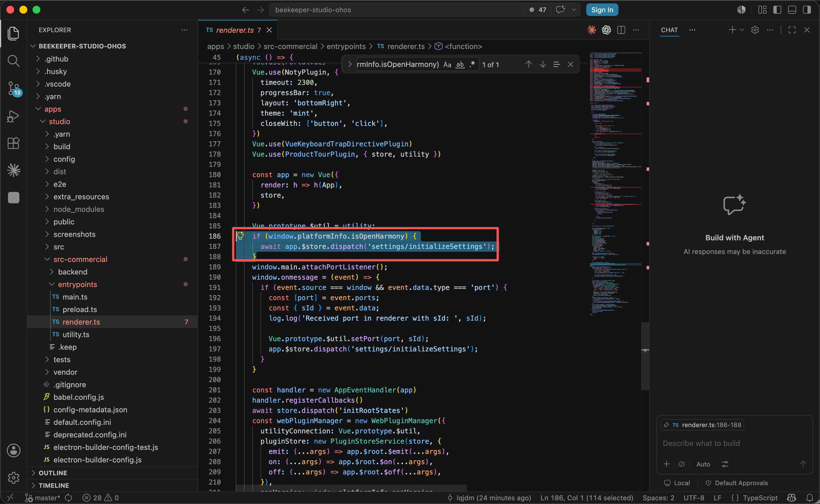Click the master* branch in status bar
This screenshot has width=820, height=504.
(43, 498)
